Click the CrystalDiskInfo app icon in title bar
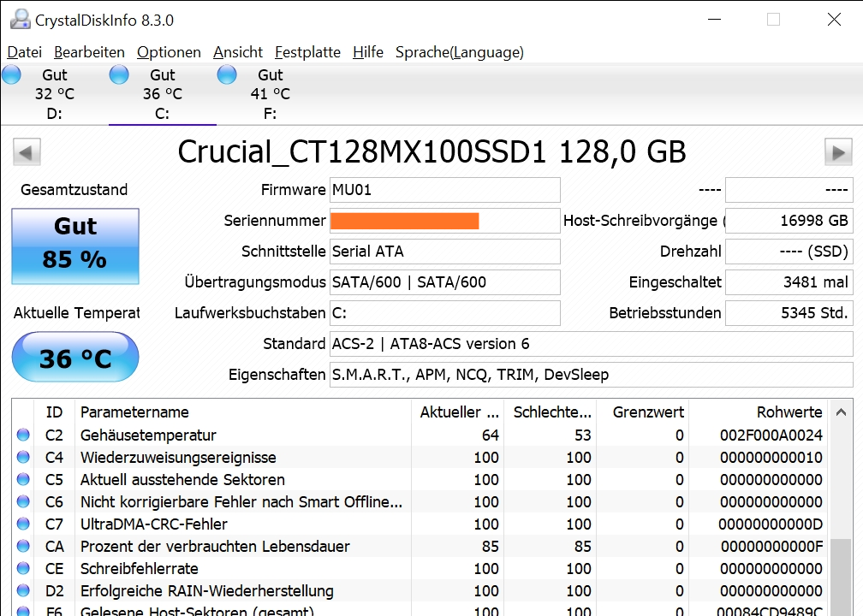Viewport: 863px width, 616px height. (21, 20)
